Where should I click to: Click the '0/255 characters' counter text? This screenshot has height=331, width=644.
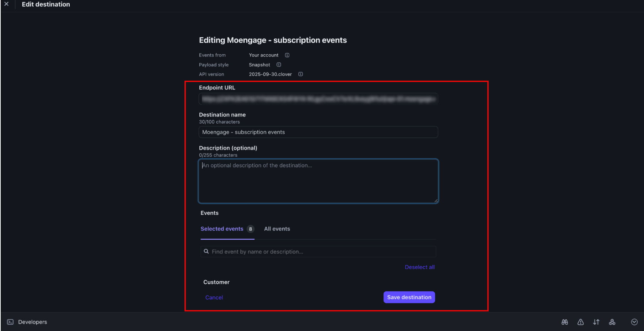point(218,155)
